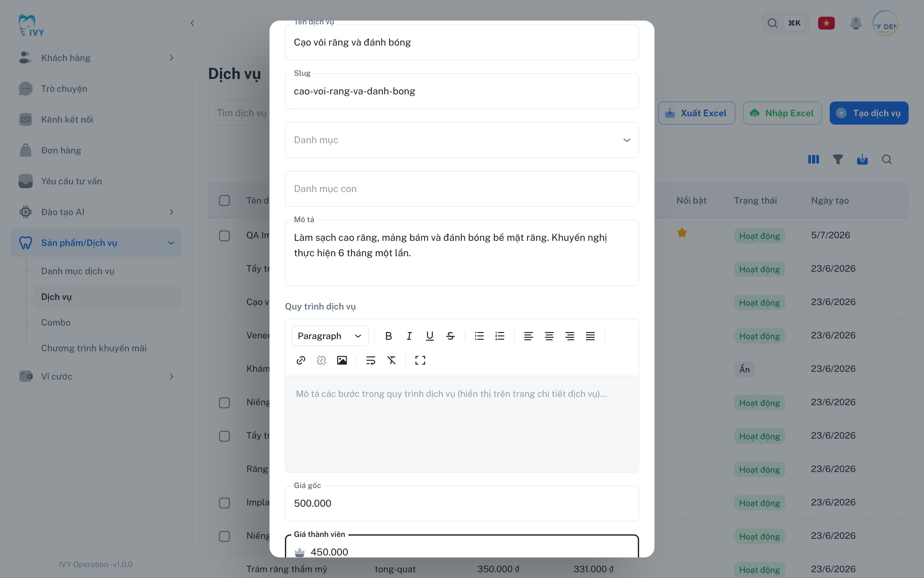Center align text in editor

point(549,336)
